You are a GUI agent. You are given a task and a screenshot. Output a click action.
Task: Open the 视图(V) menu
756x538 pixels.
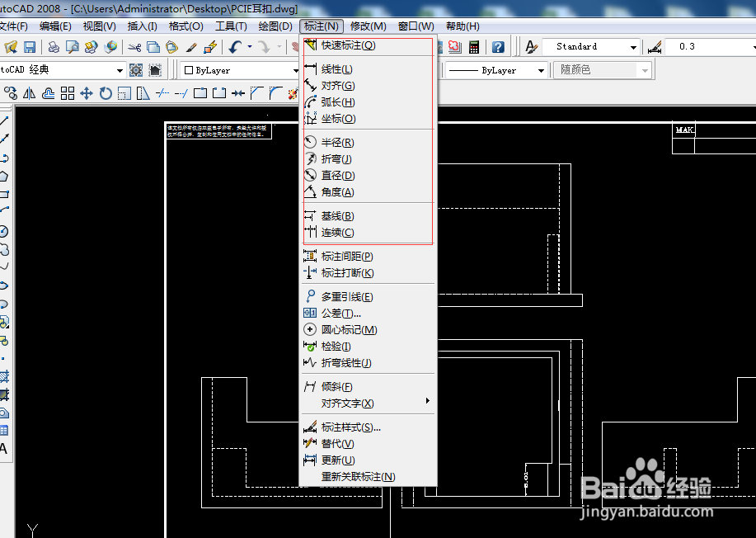[x=99, y=26]
